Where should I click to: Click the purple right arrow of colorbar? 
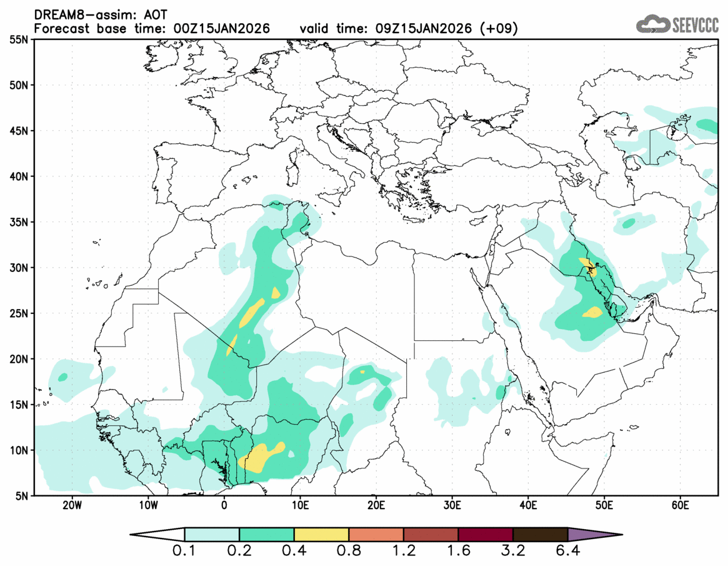595,535
